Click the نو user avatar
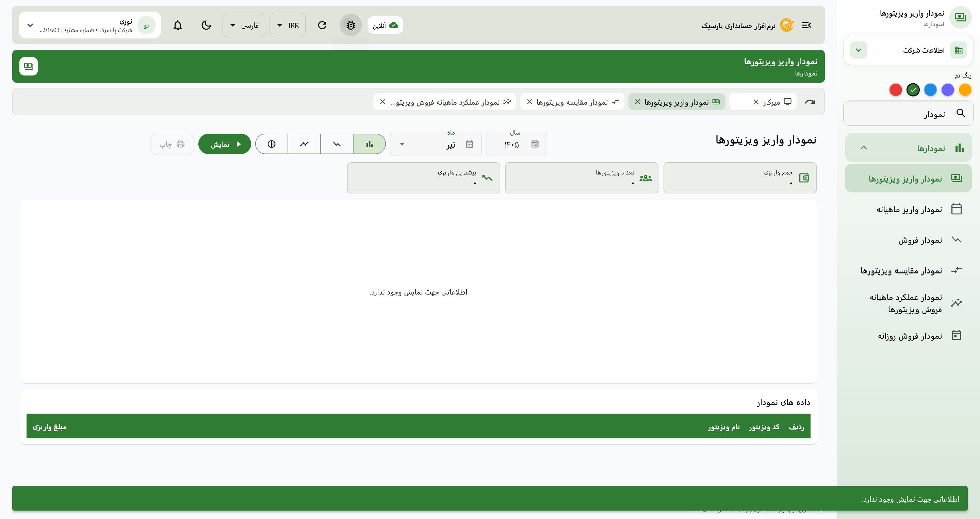 pyautogui.click(x=146, y=25)
